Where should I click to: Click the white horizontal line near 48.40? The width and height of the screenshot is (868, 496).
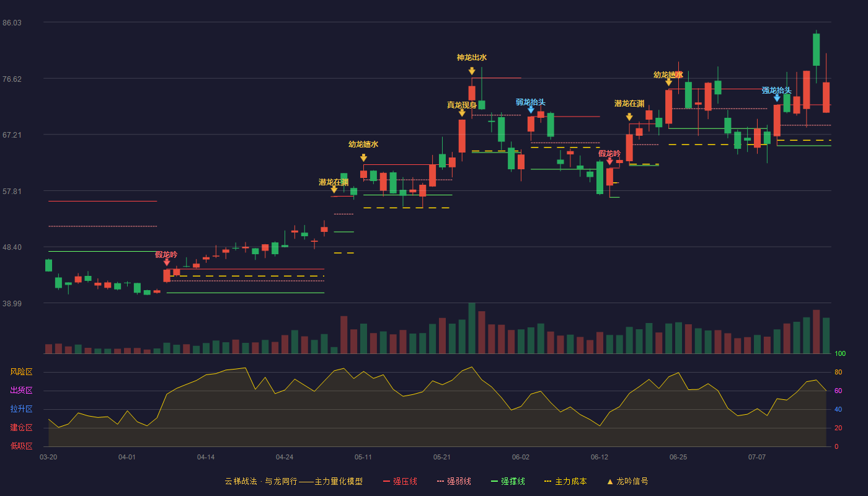102,251
